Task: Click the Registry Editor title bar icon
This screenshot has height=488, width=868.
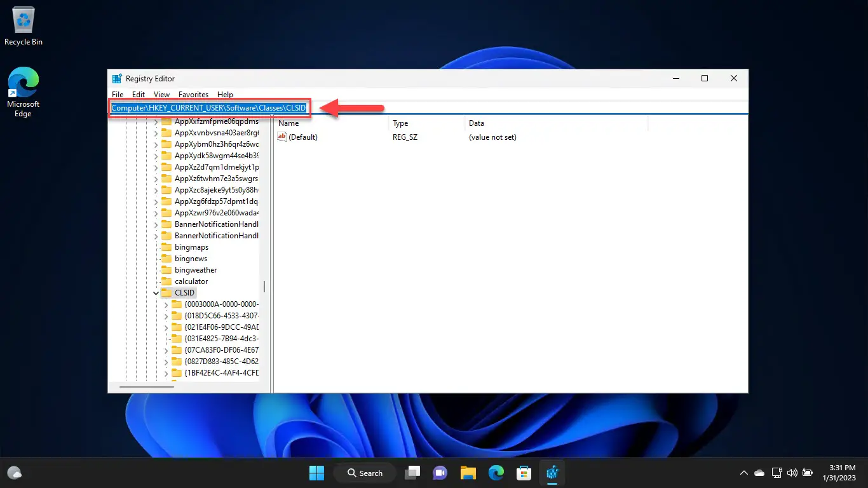Action: point(117,79)
